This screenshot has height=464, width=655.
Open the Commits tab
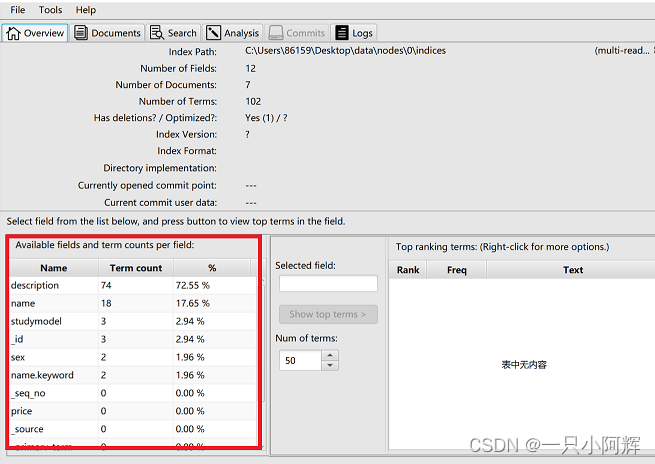(297, 33)
